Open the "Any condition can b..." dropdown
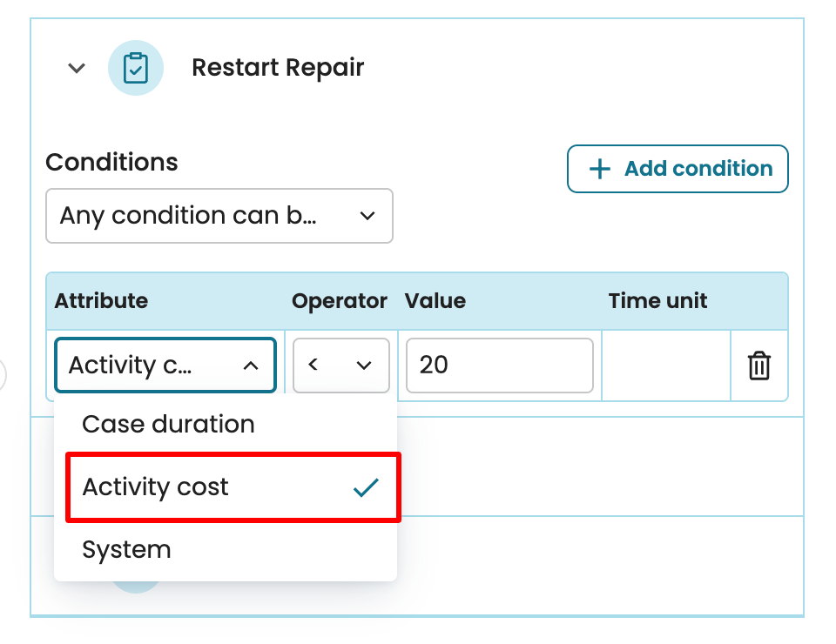This screenshot has width=836, height=644. coord(219,216)
